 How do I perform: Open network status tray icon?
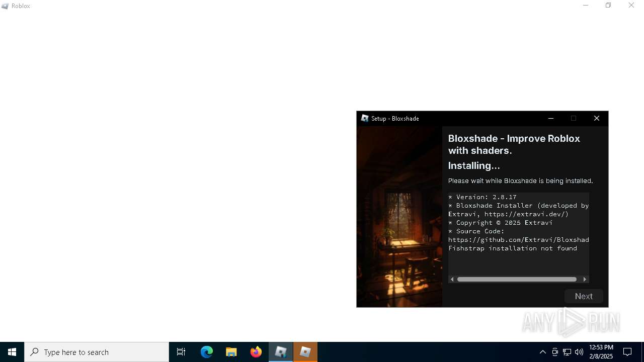tap(567, 352)
